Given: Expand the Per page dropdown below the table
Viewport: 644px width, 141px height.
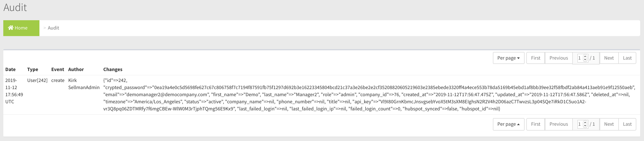Looking at the screenshot, I should [x=508, y=124].
